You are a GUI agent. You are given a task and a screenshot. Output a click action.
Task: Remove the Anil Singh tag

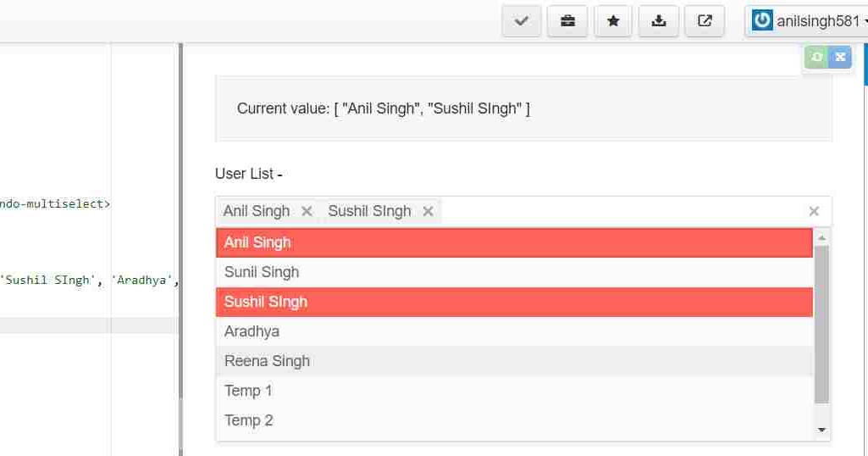click(x=307, y=211)
